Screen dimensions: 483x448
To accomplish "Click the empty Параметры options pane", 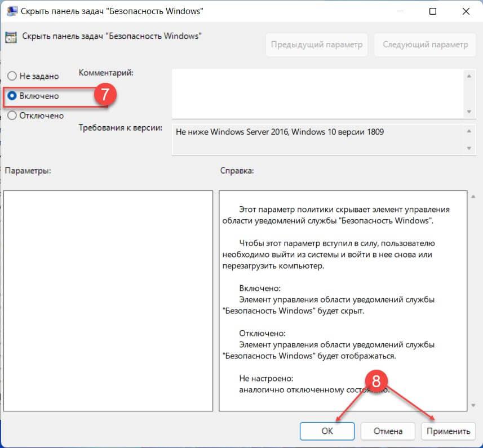I will coord(108,301).
